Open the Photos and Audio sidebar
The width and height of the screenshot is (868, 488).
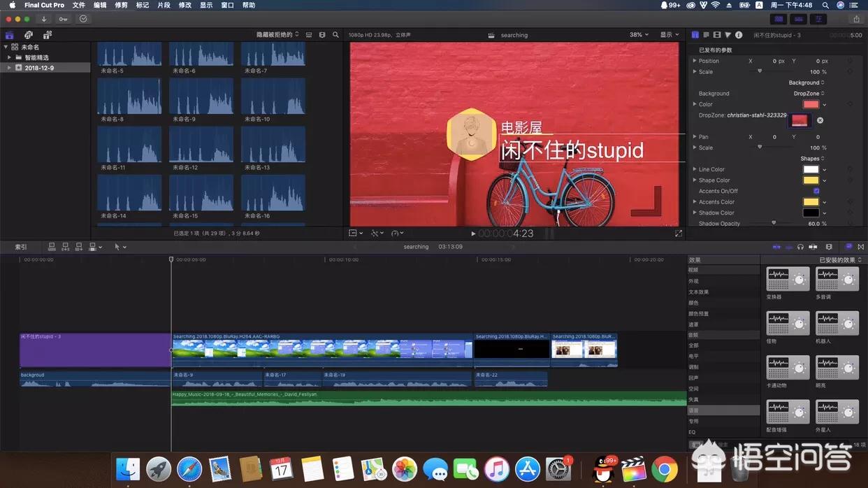[x=28, y=35]
